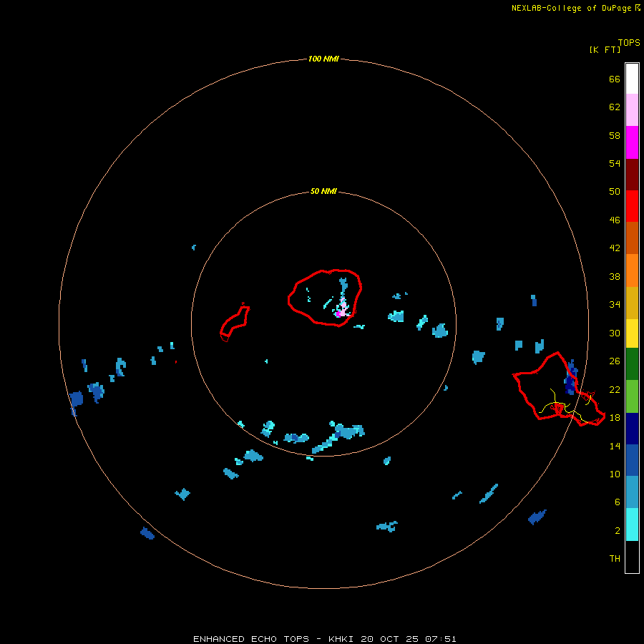Screen dimensions: 644x644
Task: Click the 50 NMI range ring label
Action: tap(323, 191)
